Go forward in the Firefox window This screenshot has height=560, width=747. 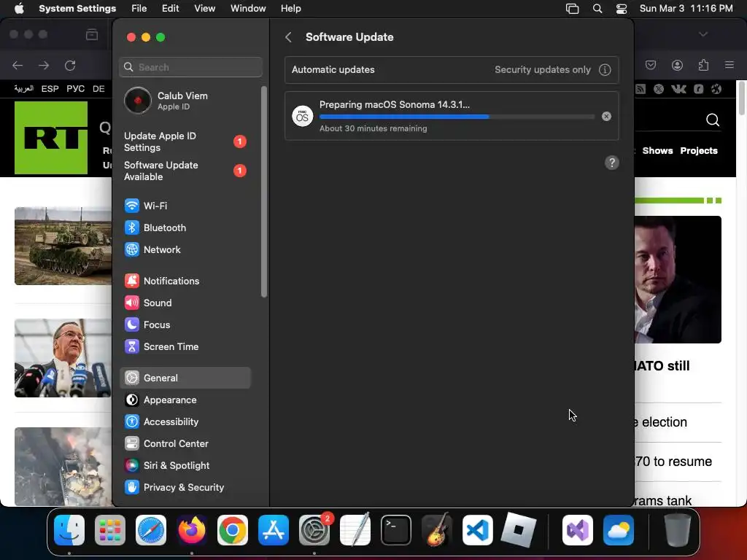click(44, 65)
